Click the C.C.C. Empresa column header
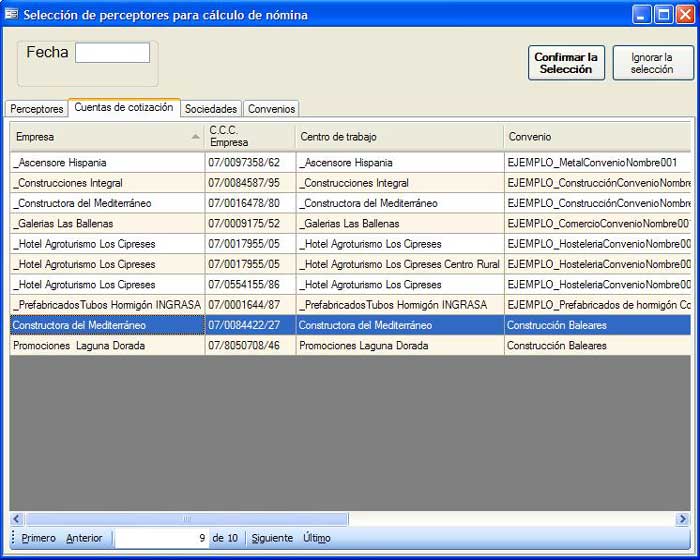700x560 pixels. [x=249, y=136]
